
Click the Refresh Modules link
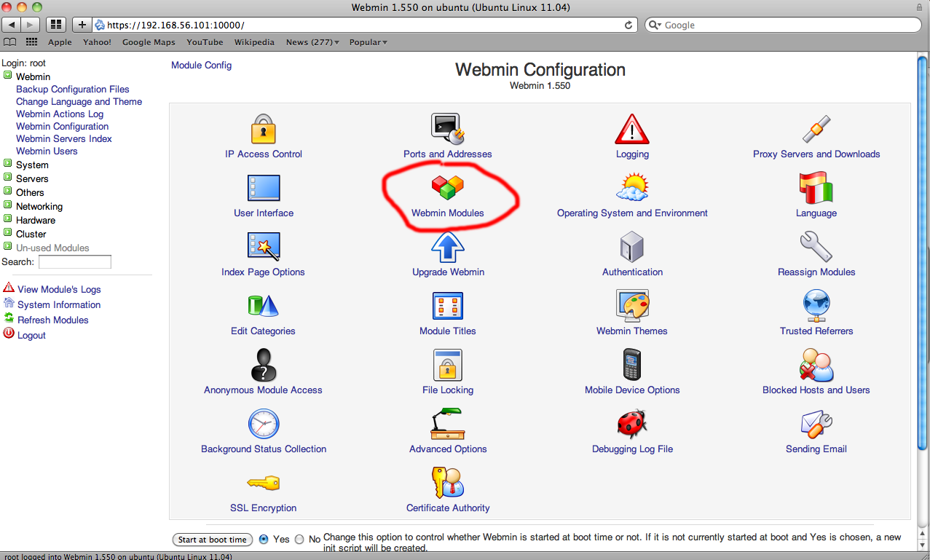(53, 320)
